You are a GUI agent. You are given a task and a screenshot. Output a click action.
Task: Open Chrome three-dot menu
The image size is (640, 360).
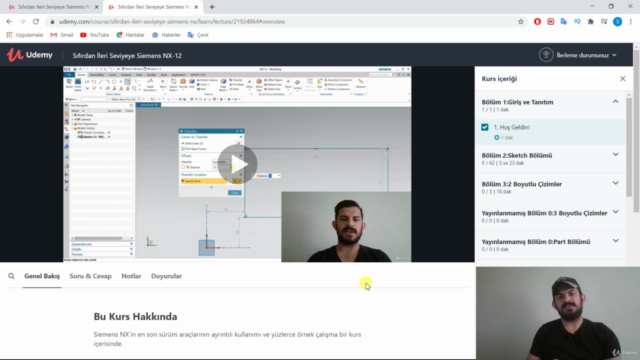pyautogui.click(x=631, y=22)
